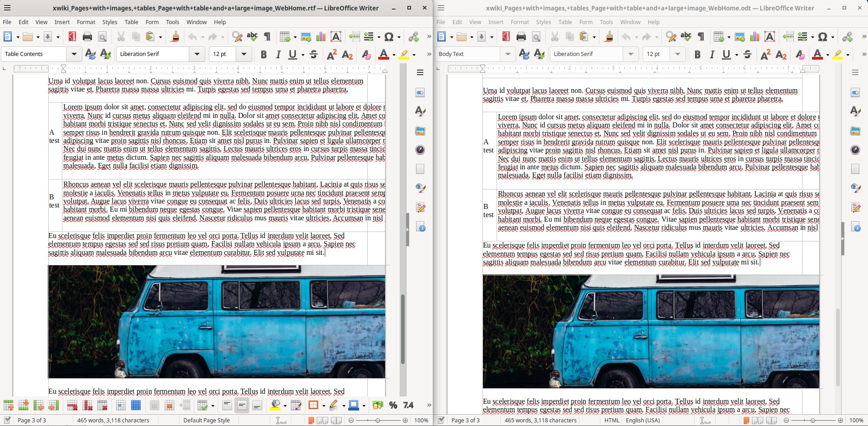
Task: Toggle Strikethrough in the left window
Action: pos(314,55)
